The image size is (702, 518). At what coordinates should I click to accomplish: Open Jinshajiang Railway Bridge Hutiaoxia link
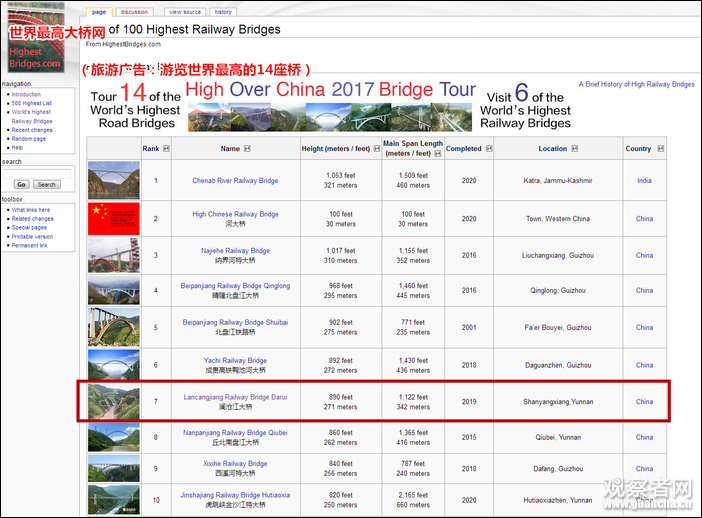235,495
